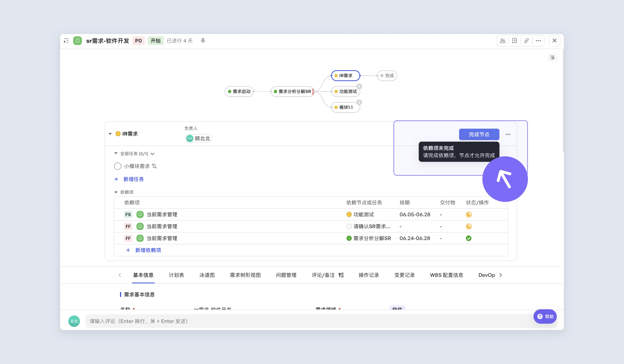Click the 完成节点 button

pyautogui.click(x=479, y=134)
